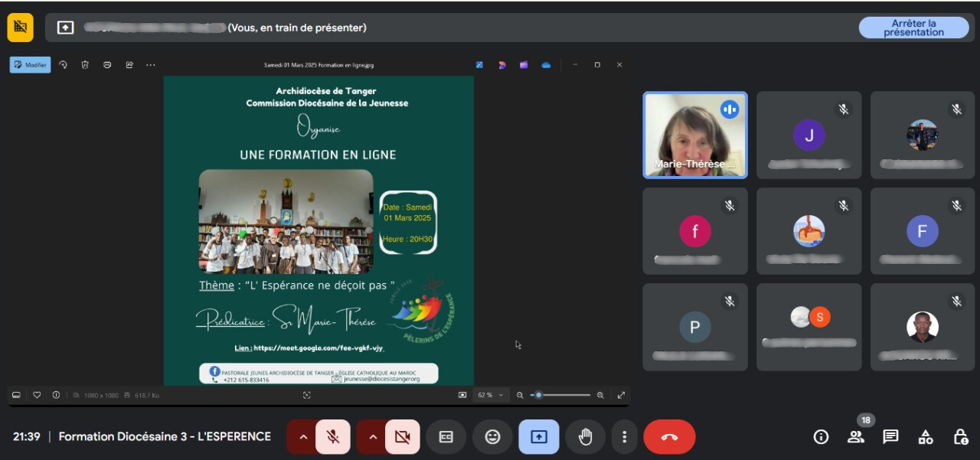
Task: Raise your hand in the meeting
Action: (585, 437)
